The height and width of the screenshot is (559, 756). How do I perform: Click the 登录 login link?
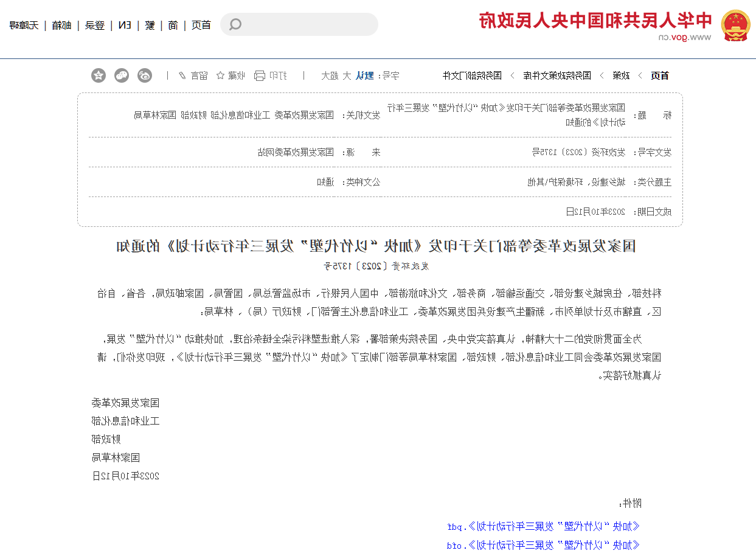(x=95, y=26)
